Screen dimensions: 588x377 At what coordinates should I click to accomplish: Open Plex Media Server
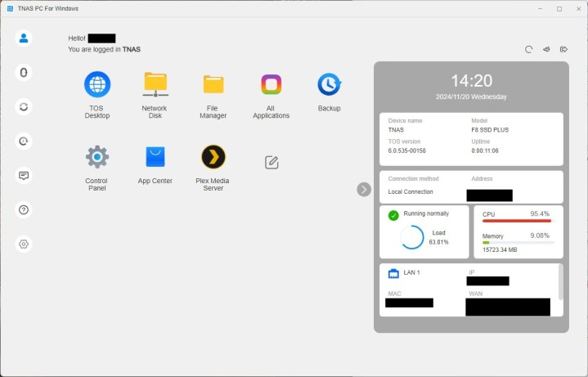[213, 157]
